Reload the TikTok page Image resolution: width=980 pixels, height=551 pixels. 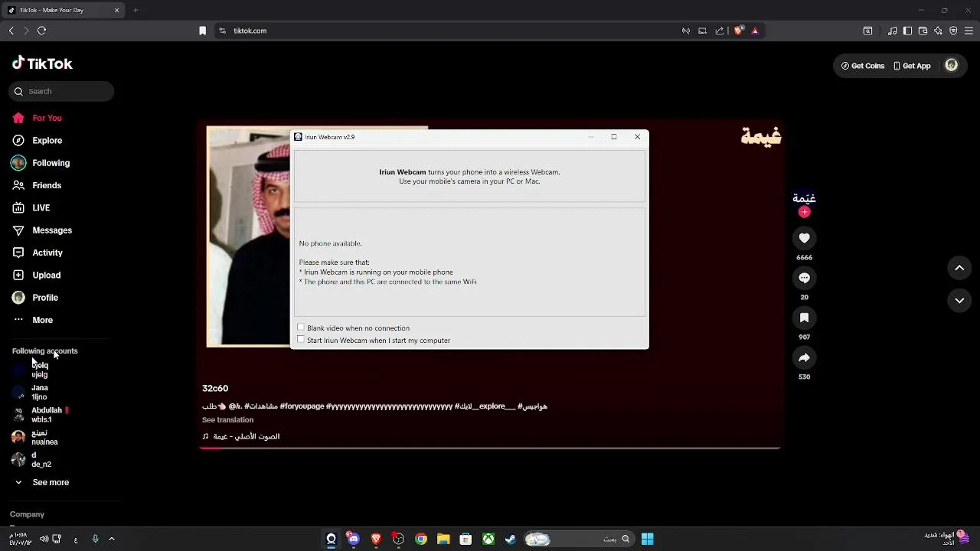(x=42, y=31)
